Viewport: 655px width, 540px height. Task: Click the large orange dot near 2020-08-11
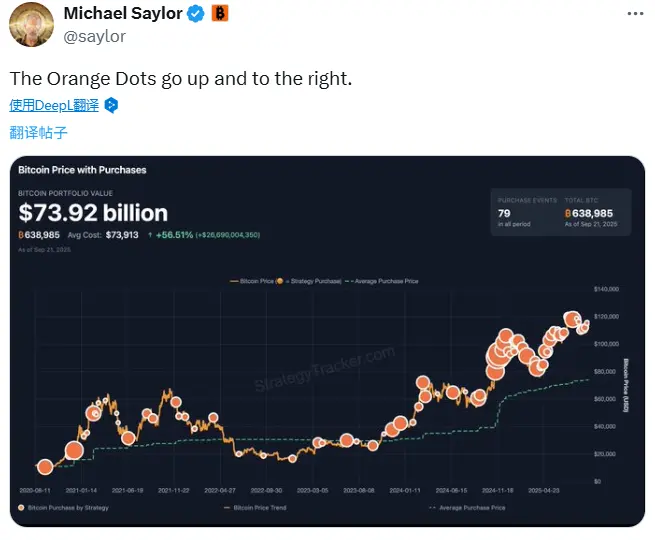coord(45,467)
